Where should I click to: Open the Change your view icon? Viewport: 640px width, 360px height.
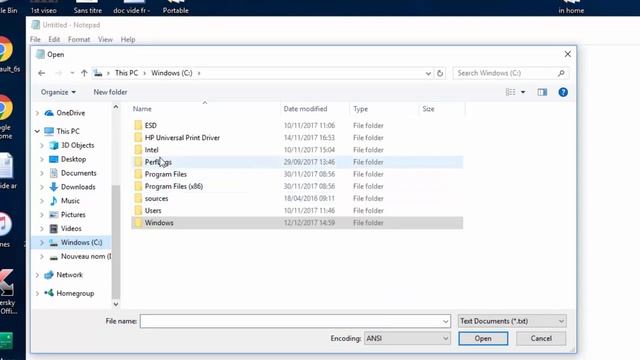[510, 92]
